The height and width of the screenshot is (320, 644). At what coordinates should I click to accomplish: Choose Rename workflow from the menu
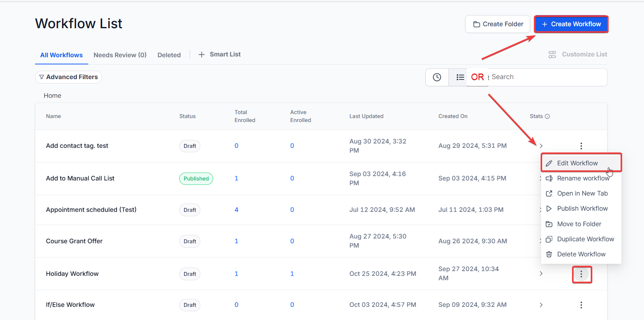coord(581,178)
